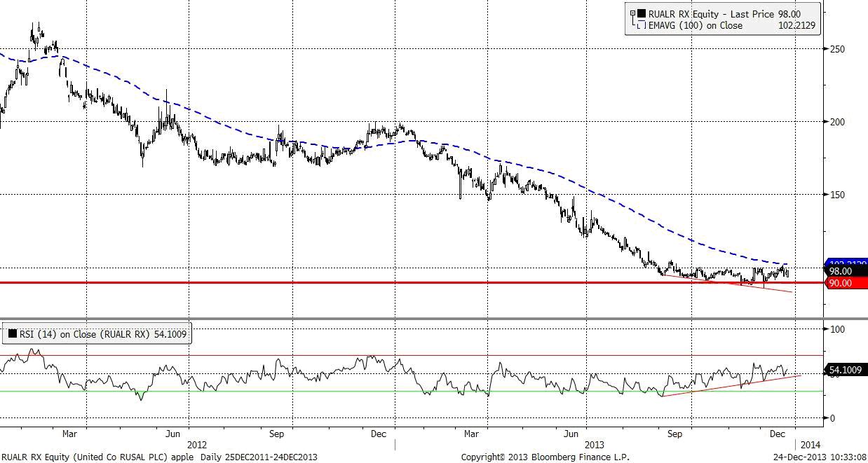Click the dashed EMAVG (100) legend icon
The image size is (868, 463).
(642, 25)
